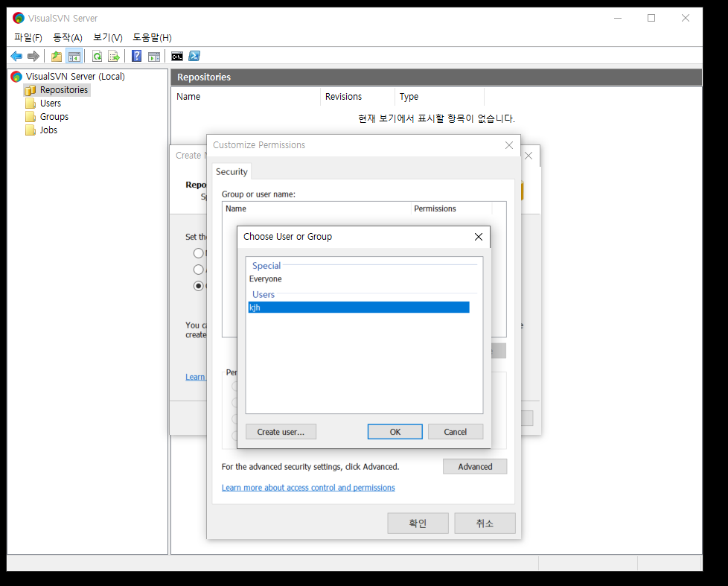This screenshot has height=586, width=728.
Task: Open the Learn link in Create dialog
Action: coord(196,377)
